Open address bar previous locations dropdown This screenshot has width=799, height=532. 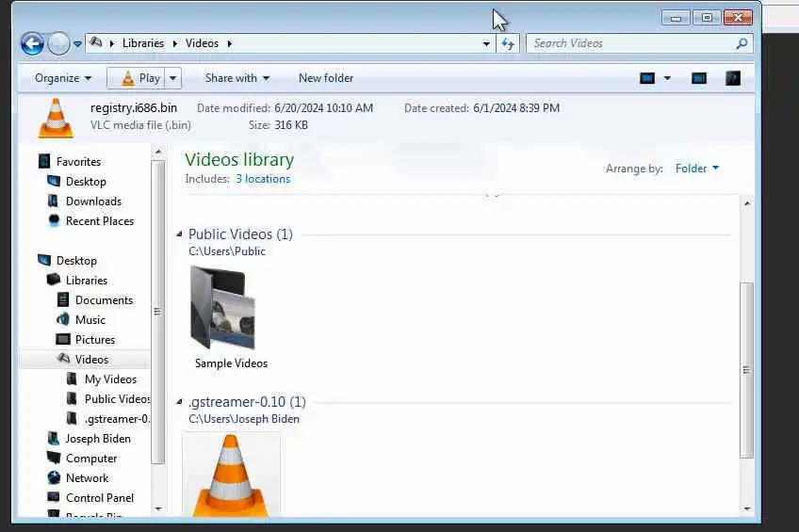click(x=486, y=44)
